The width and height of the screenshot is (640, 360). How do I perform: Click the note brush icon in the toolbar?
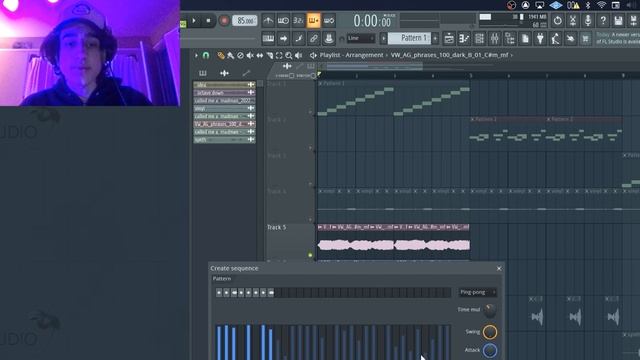298,39
